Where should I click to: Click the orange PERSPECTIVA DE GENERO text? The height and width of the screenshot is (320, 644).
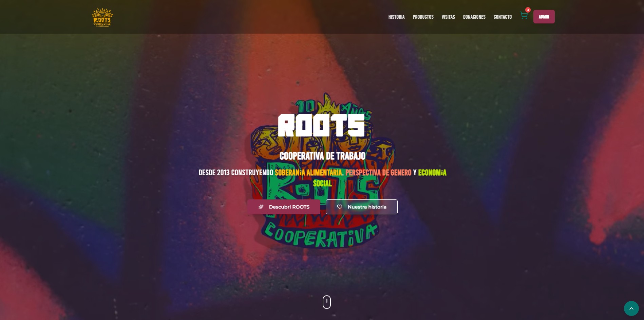coord(378,173)
